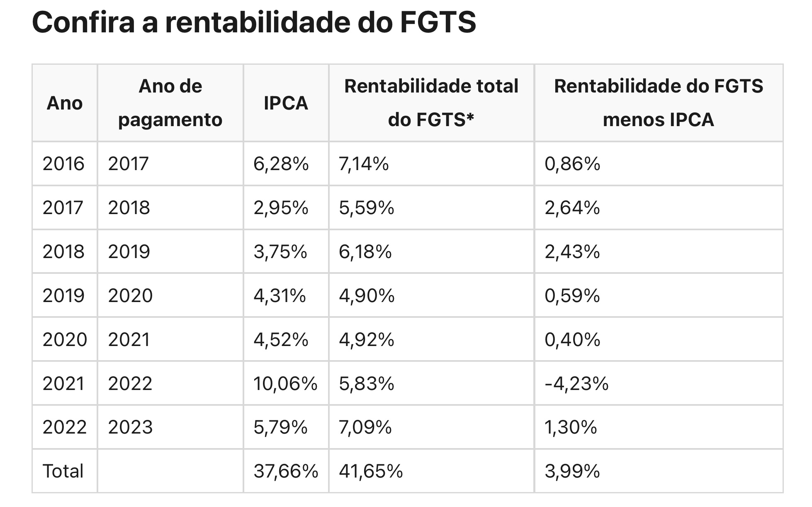Select the "Total" row label
Image resolution: width=812 pixels, height=507 pixels.
coord(63,471)
